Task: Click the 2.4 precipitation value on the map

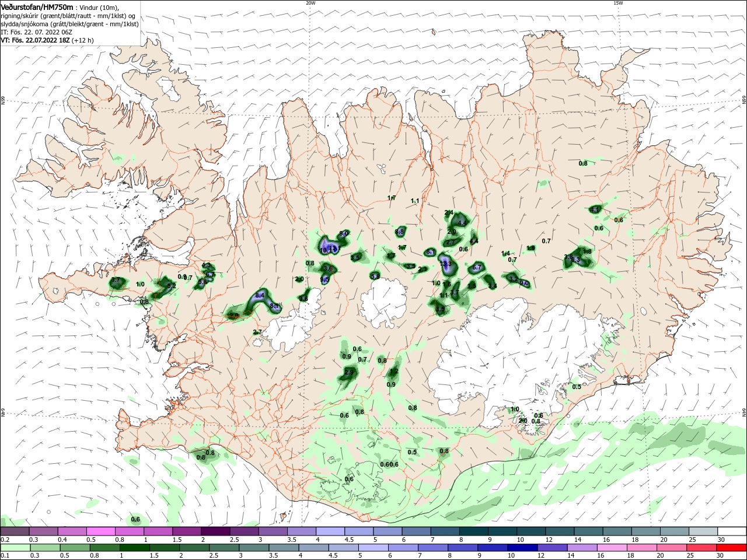Action: click(449, 212)
